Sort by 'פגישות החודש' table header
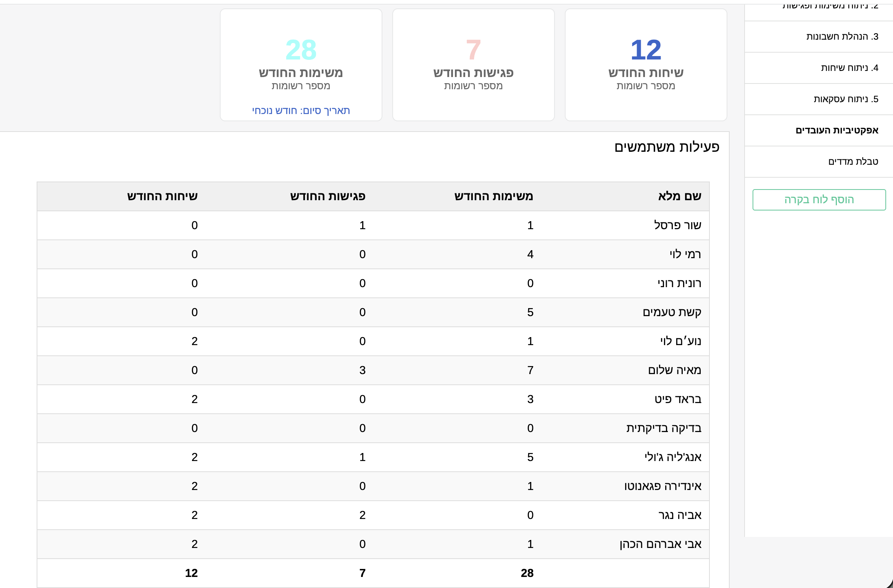 click(327, 196)
